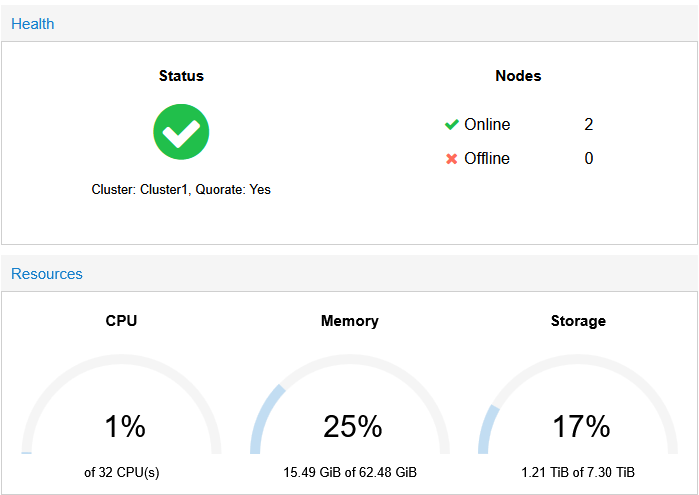Image resolution: width=699 pixels, height=495 pixels.
Task: Click the 25% memory percentage value
Action: click(352, 427)
